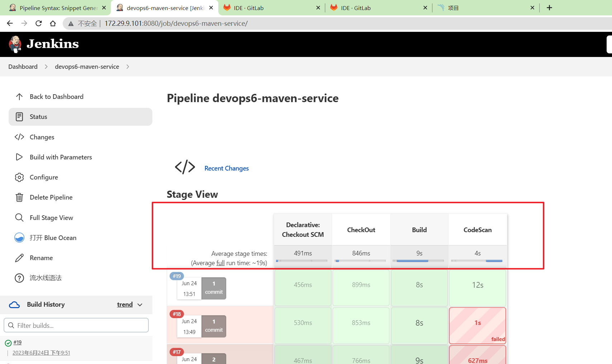The image size is (612, 364).
Task: Open Back to Dashboard menu item
Action: coord(80,97)
